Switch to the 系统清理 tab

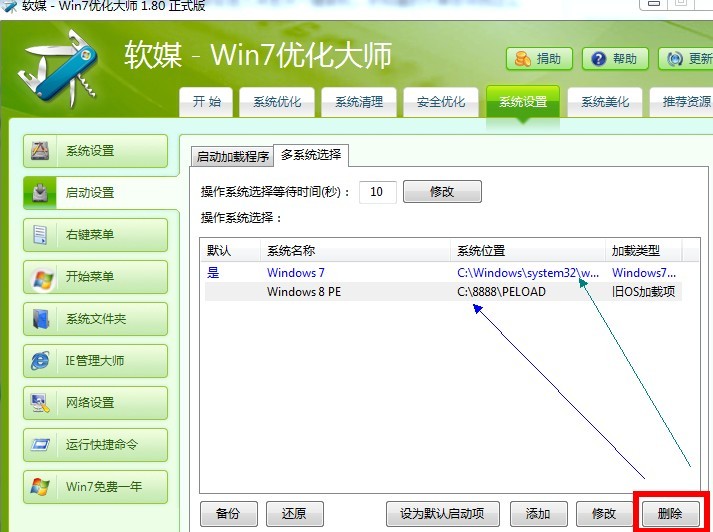[x=359, y=102]
